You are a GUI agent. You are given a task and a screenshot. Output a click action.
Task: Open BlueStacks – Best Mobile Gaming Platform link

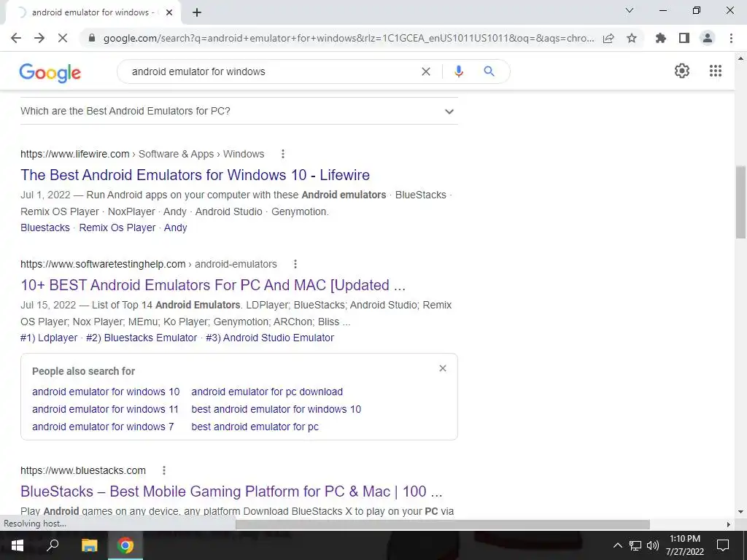click(231, 491)
